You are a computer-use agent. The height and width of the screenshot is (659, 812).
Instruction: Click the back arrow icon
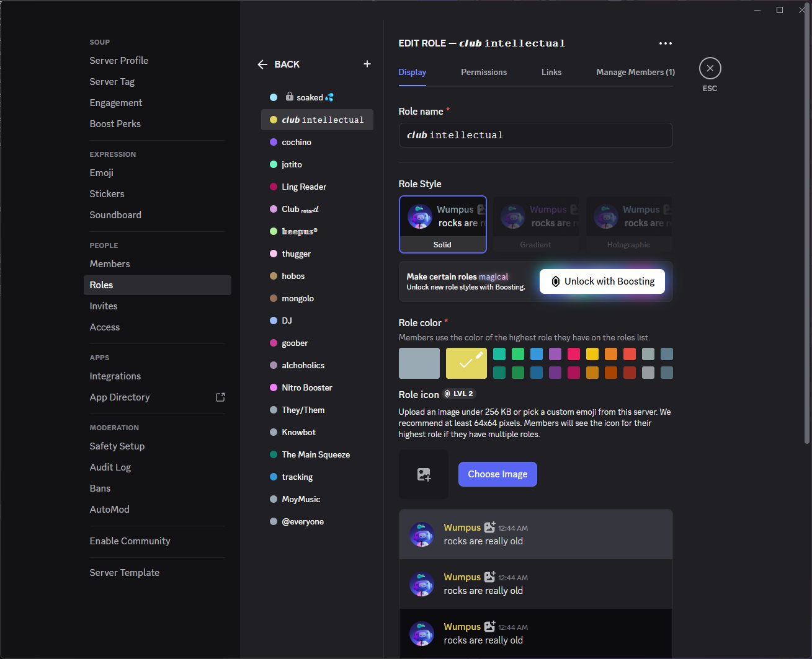[x=262, y=64]
